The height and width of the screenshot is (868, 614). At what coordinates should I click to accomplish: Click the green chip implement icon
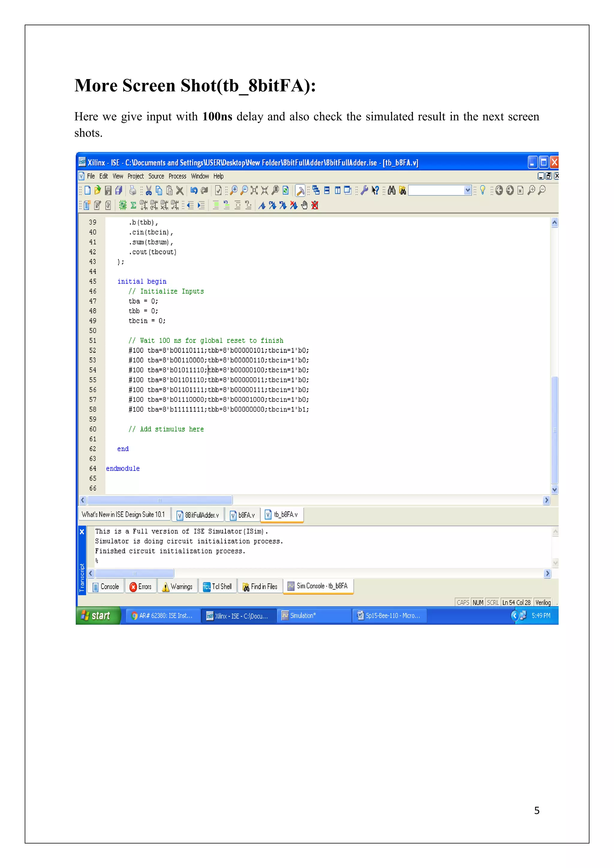pos(123,205)
